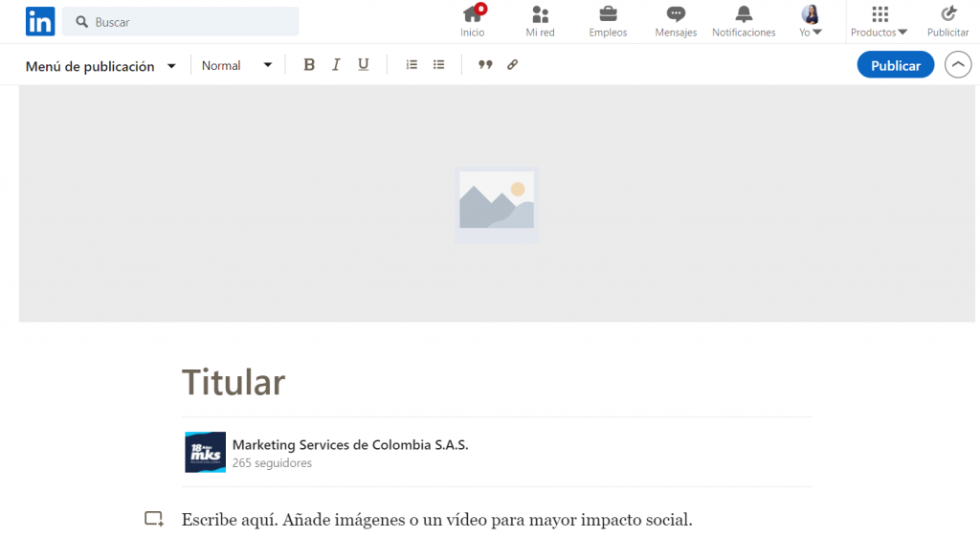The height and width of the screenshot is (560, 980).
Task: Apply underline formatting
Action: pos(363,64)
